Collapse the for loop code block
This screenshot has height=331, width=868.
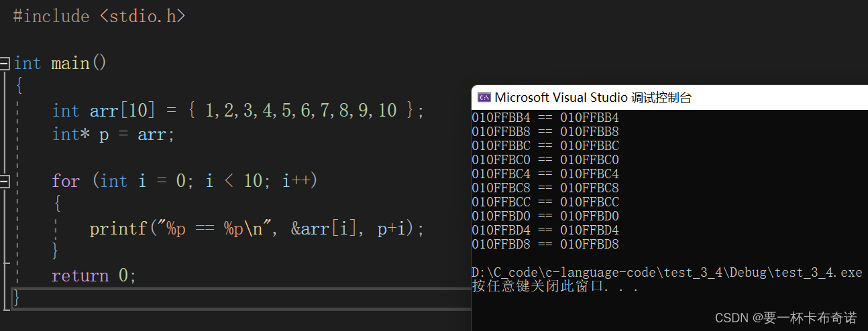click(5, 181)
